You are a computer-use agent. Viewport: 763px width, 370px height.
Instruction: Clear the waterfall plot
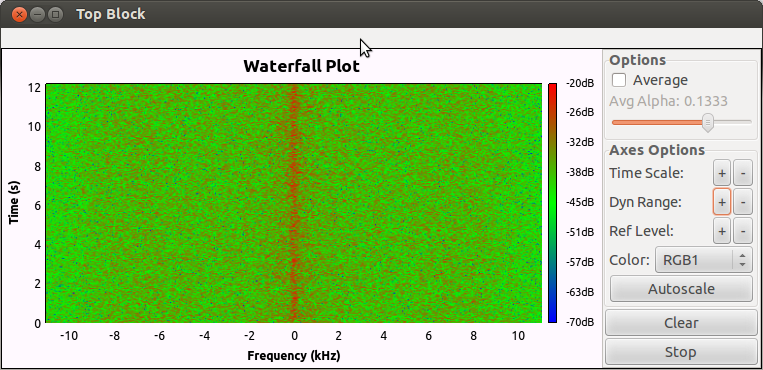(x=681, y=323)
